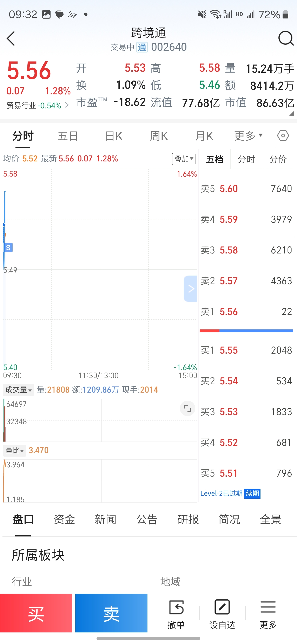Tap the chat notification icon in status bar

pos(59,14)
